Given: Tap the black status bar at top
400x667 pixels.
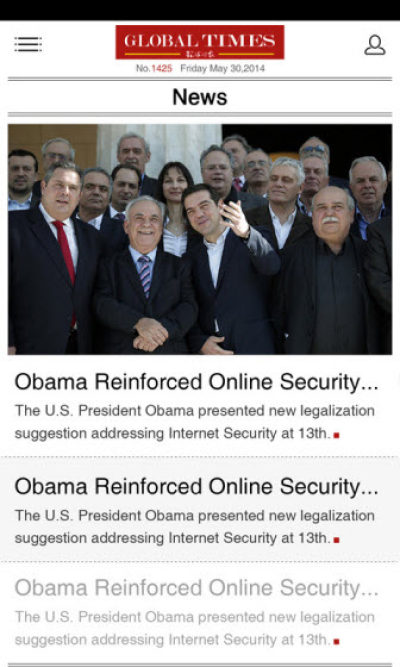Looking at the screenshot, I should (x=200, y=10).
